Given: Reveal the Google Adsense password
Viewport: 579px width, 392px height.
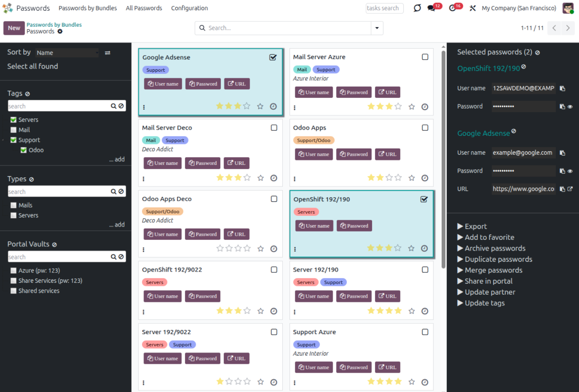Looking at the screenshot, I should 570,171.
